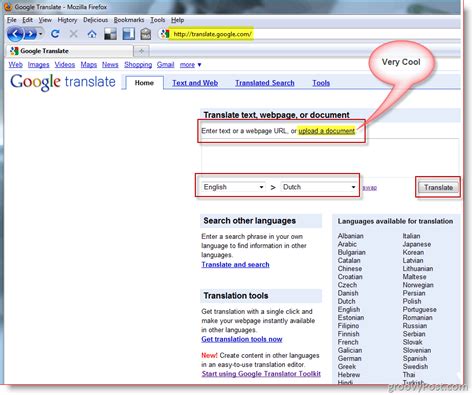Click the 'Translate and search' link

pos(235,265)
